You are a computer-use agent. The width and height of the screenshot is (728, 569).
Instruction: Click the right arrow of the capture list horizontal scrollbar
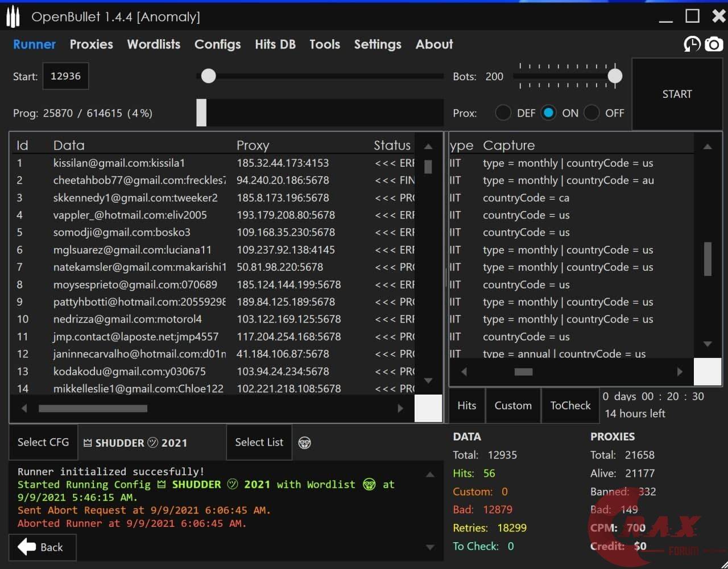(680, 372)
